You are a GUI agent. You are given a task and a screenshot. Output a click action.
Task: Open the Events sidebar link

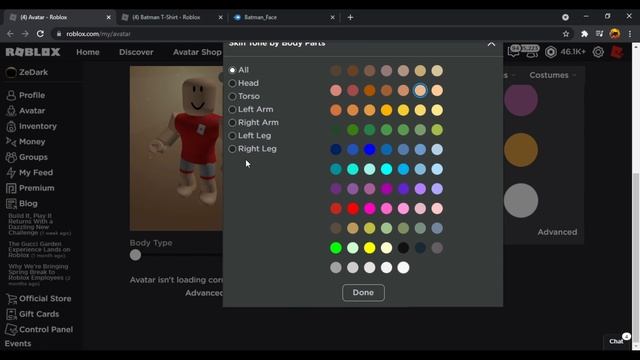(18, 344)
